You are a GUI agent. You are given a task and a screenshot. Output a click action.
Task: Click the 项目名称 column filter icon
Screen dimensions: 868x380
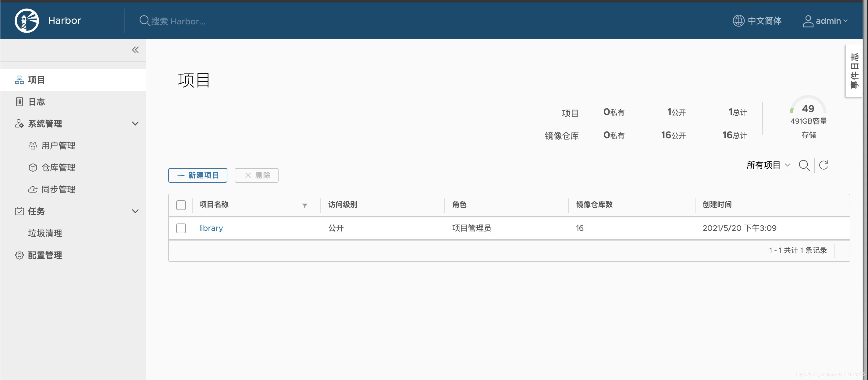pos(304,205)
